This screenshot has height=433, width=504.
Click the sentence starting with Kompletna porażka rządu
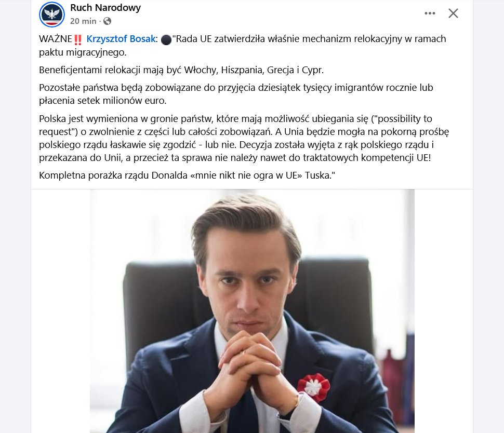coord(187,175)
